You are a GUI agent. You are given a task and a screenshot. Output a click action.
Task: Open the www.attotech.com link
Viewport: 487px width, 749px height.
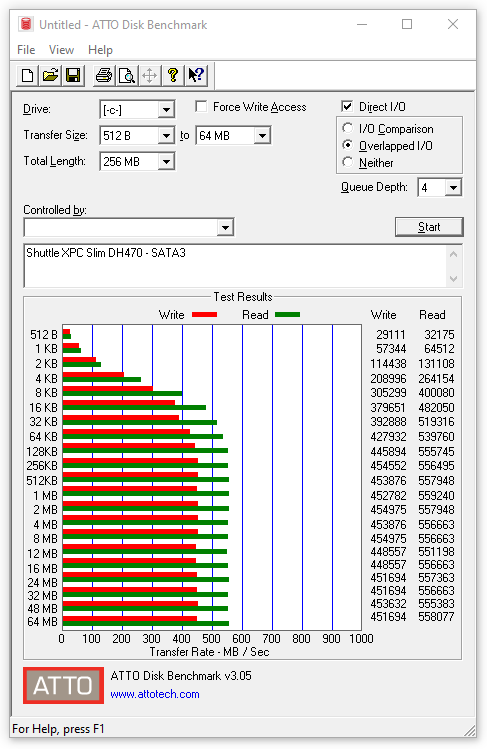155,694
